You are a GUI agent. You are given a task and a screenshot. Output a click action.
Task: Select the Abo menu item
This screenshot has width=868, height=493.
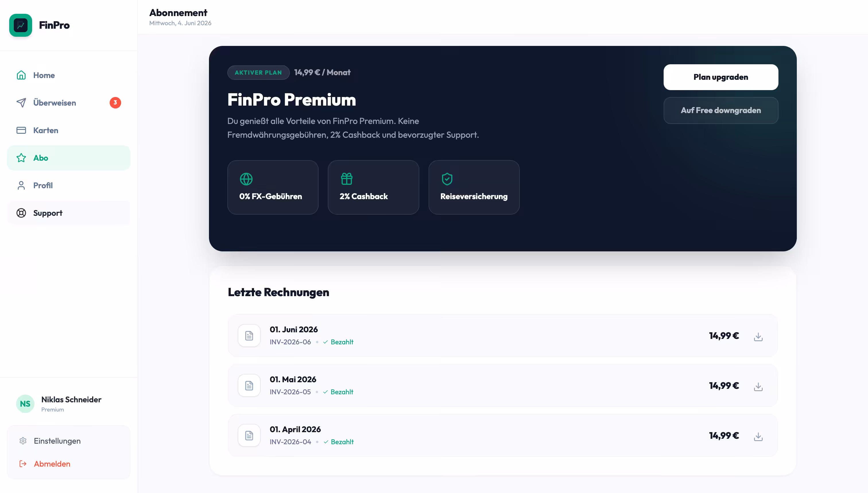[x=68, y=158]
